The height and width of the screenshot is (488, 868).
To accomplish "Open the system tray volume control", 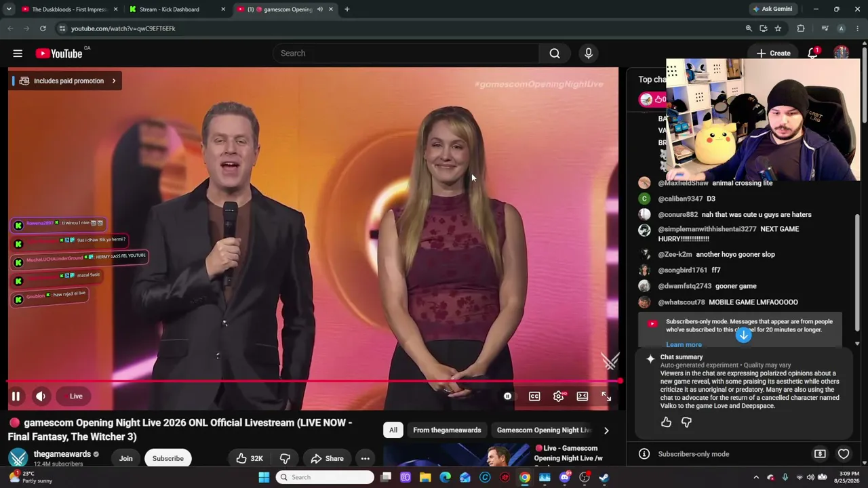I will tap(811, 477).
